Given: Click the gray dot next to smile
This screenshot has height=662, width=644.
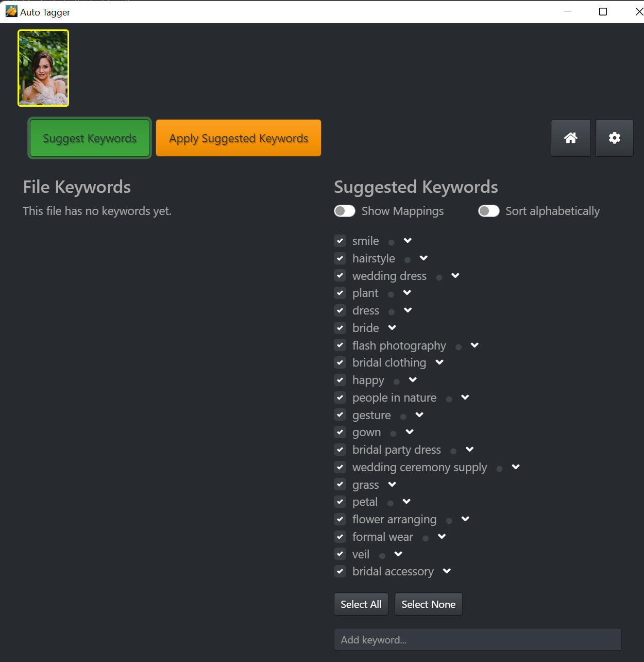Looking at the screenshot, I should [x=392, y=242].
